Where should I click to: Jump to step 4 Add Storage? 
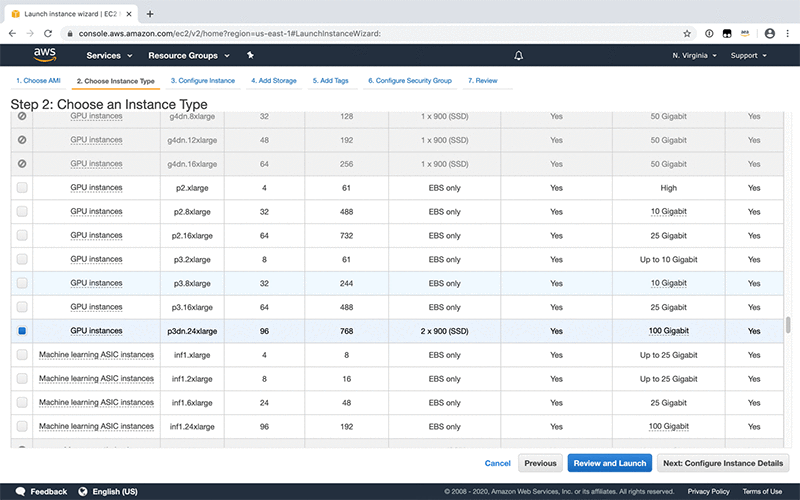(x=273, y=81)
